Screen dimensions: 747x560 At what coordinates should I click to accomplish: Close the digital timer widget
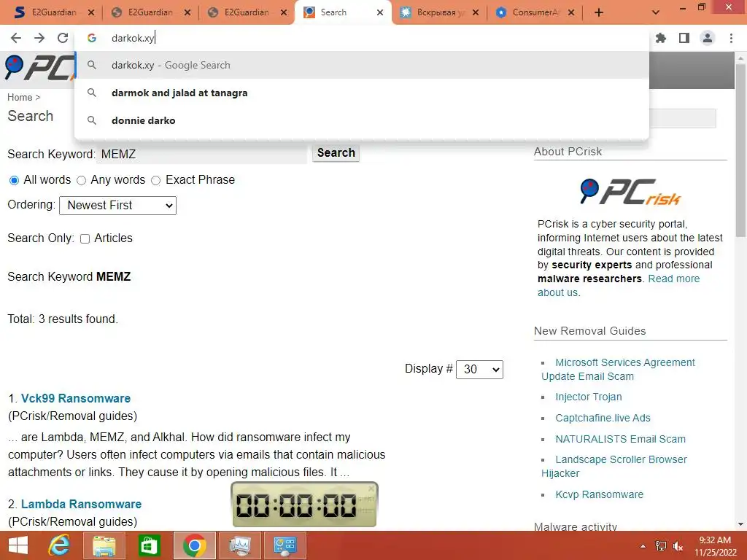371,489
